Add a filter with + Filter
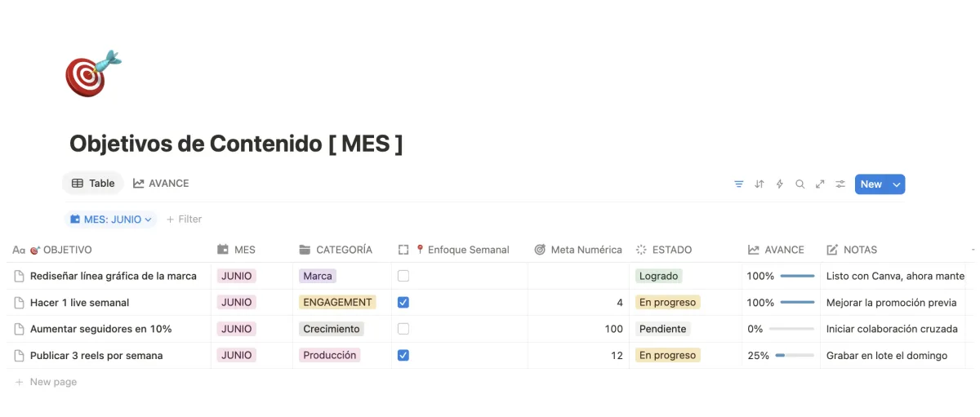The image size is (980, 417). tap(184, 219)
